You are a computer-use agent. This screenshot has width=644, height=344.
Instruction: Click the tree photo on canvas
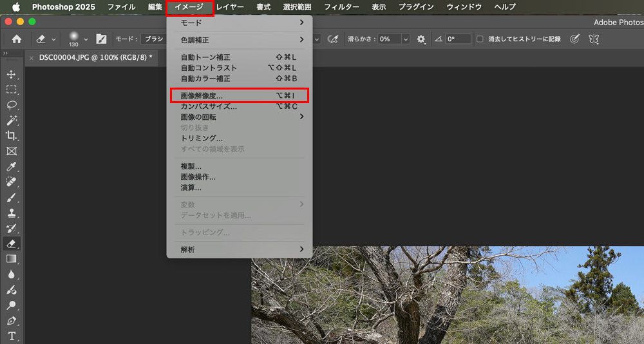[x=448, y=295]
